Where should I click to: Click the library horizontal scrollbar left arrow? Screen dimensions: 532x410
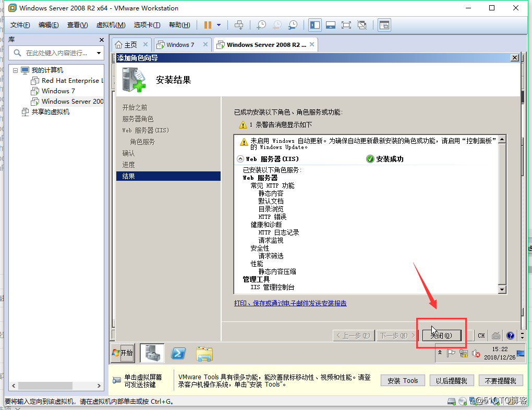coord(14,386)
